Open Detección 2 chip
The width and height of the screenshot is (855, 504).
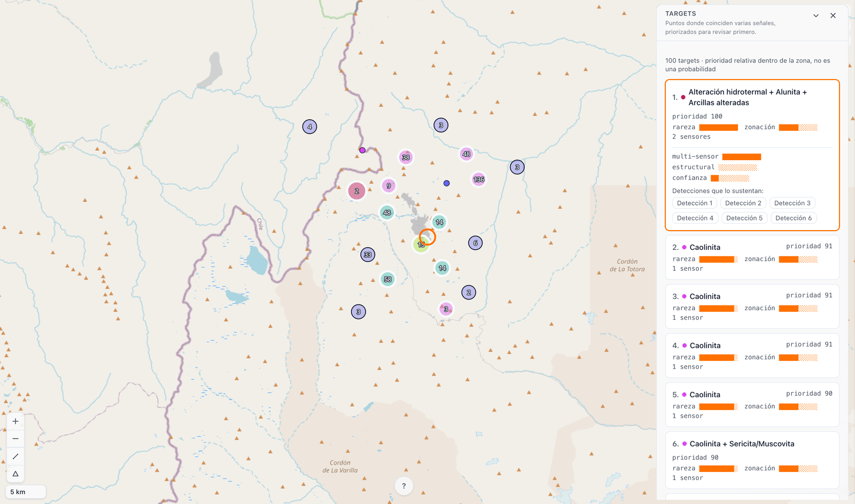pyautogui.click(x=743, y=203)
